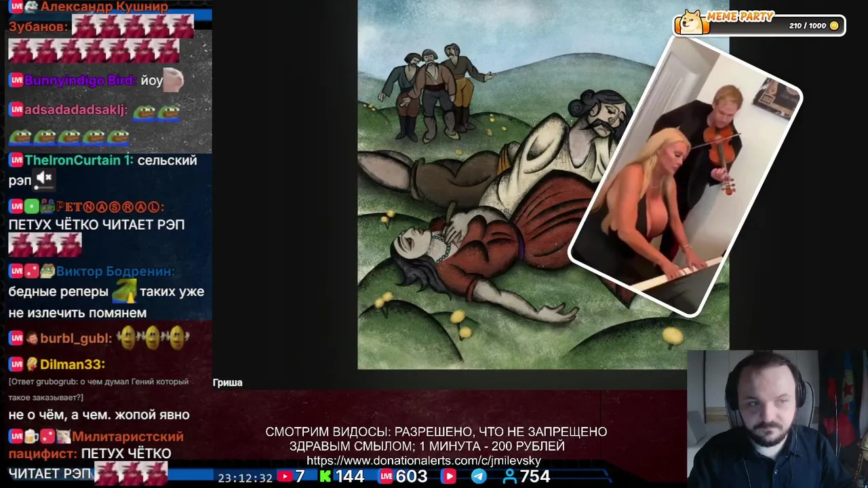
Task: Open the donationalerts.com/c/jmilevsky link
Action: click(x=424, y=461)
